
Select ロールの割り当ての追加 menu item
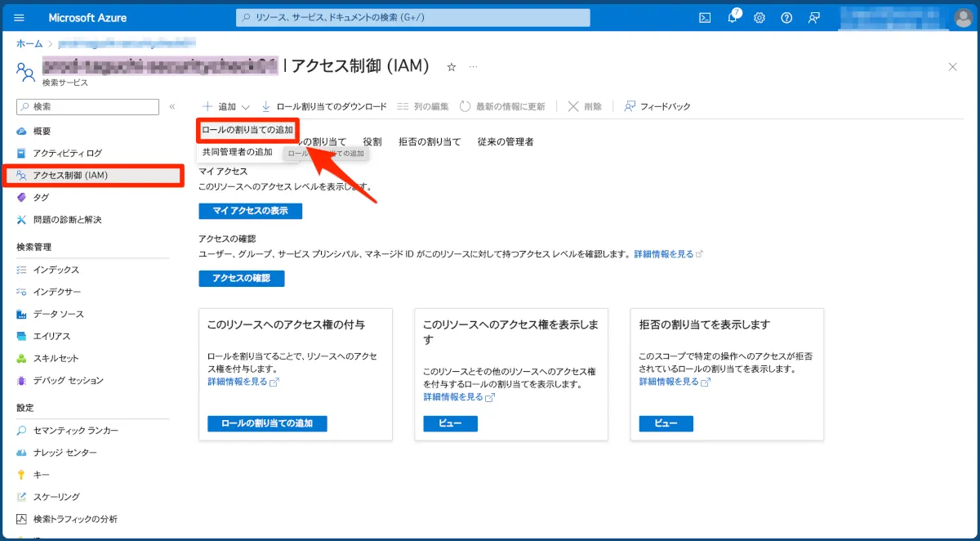coord(247,129)
